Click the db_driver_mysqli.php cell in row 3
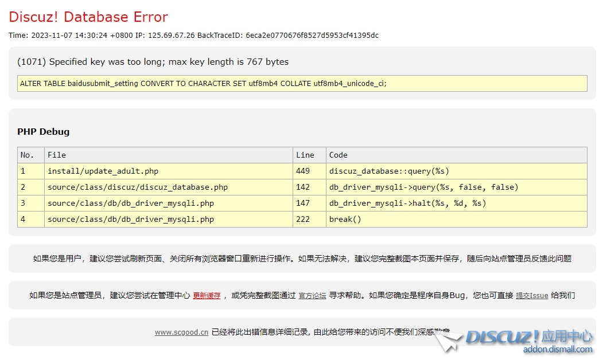603x364 pixels. (169, 203)
